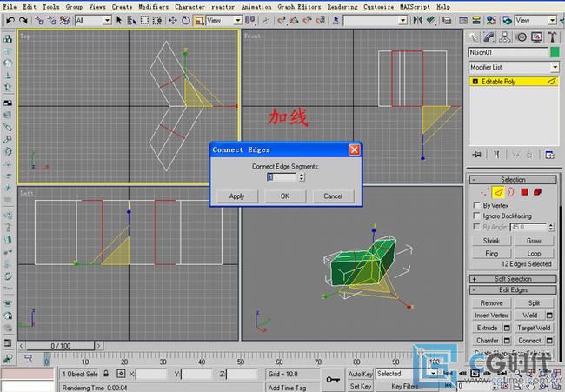Click the Mirror tool icon
Viewport: 565px width, 392px height.
coord(417,21)
